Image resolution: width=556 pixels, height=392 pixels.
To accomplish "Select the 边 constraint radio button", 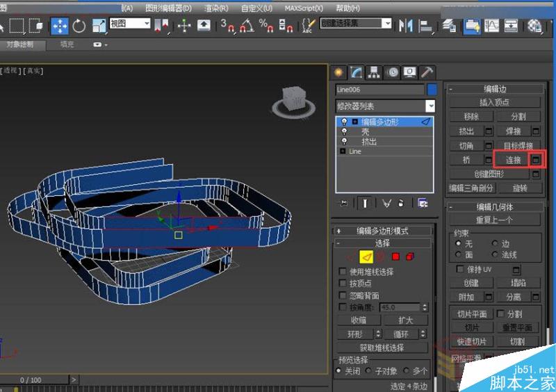I will click(x=496, y=244).
